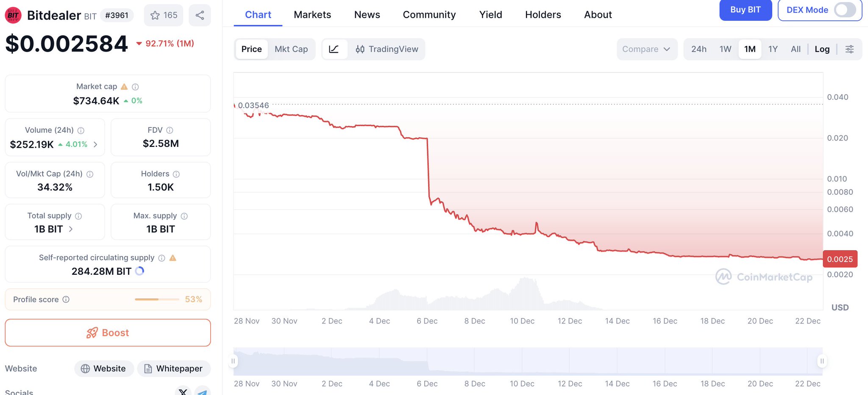Click the star watchlist icon
Viewport: 868px width, 395px height.
coord(155,15)
